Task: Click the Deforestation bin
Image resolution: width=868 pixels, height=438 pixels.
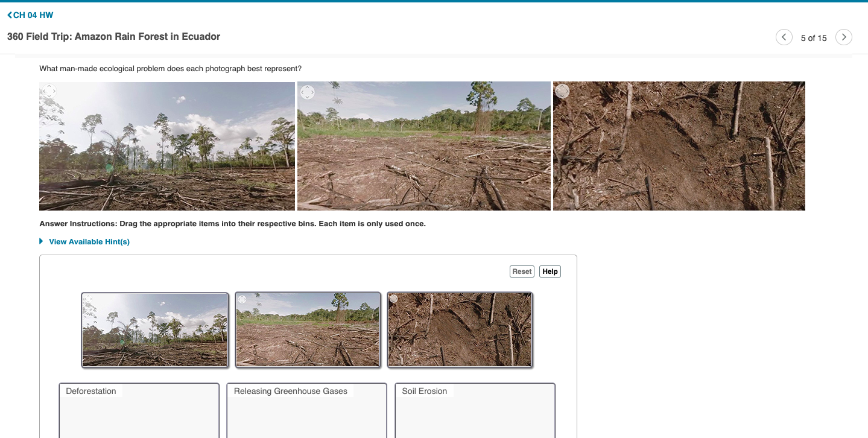Action: pyautogui.click(x=139, y=410)
